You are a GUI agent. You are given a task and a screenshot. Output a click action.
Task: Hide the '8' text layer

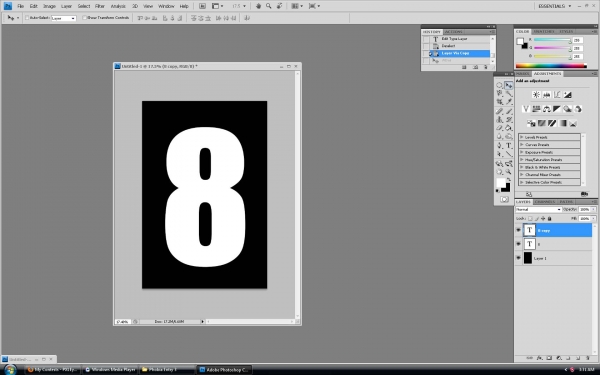tap(518, 244)
